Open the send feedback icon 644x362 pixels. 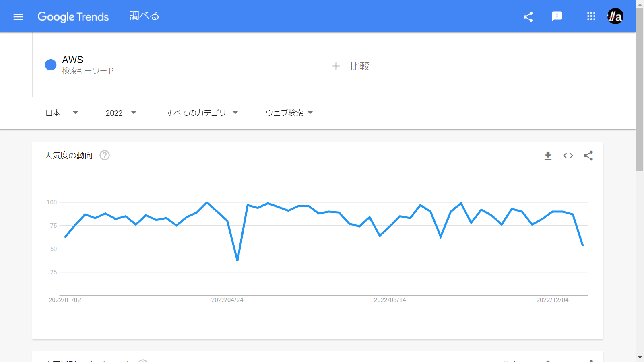(557, 16)
